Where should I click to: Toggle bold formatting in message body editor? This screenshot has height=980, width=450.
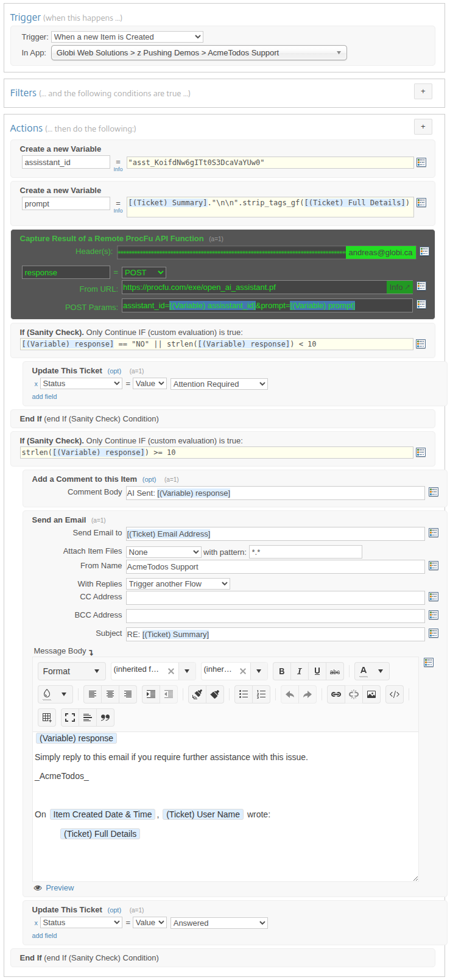click(x=281, y=671)
